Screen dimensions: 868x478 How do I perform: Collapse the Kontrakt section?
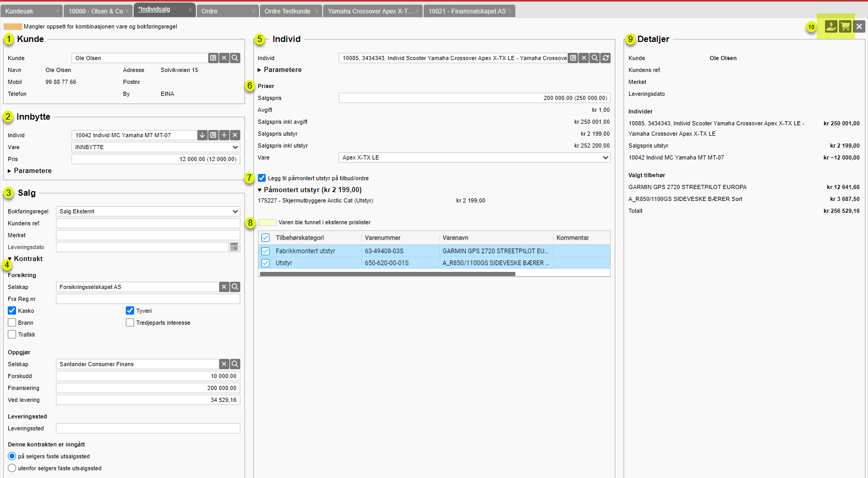[x=25, y=259]
